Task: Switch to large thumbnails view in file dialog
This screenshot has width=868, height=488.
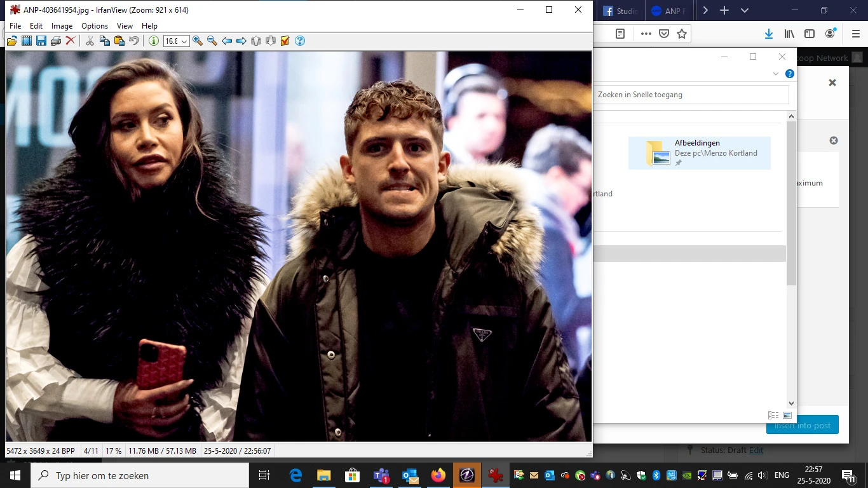Action: (787, 415)
